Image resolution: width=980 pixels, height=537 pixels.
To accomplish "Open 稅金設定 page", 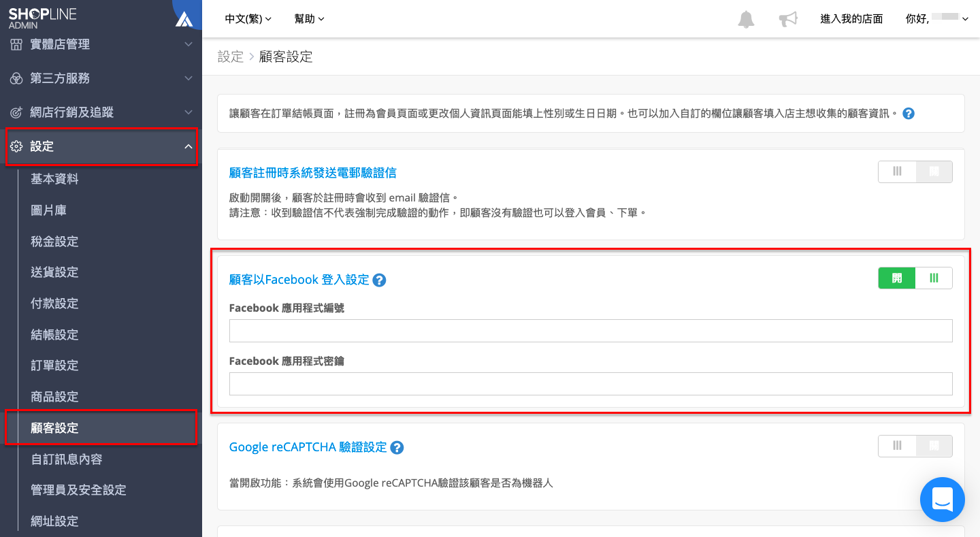I will point(54,242).
